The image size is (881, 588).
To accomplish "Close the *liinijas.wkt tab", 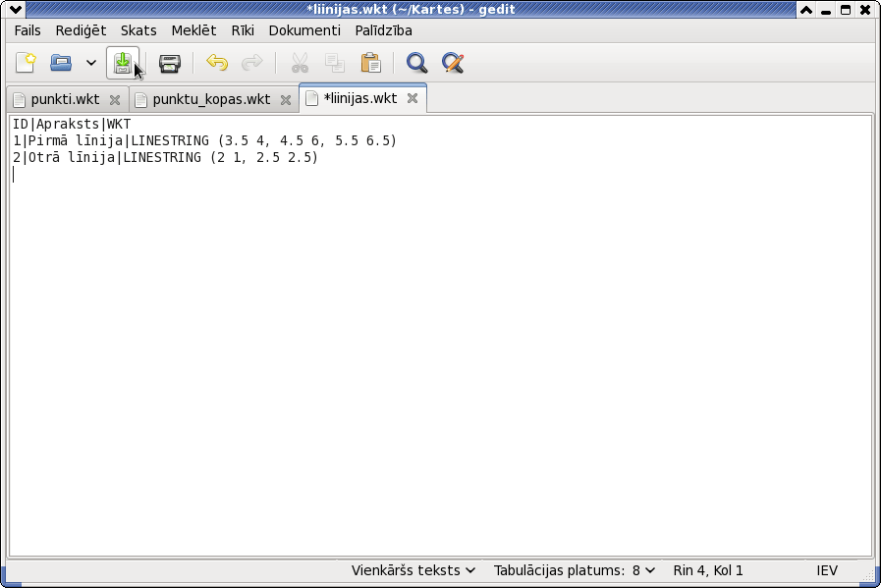I will tap(413, 98).
